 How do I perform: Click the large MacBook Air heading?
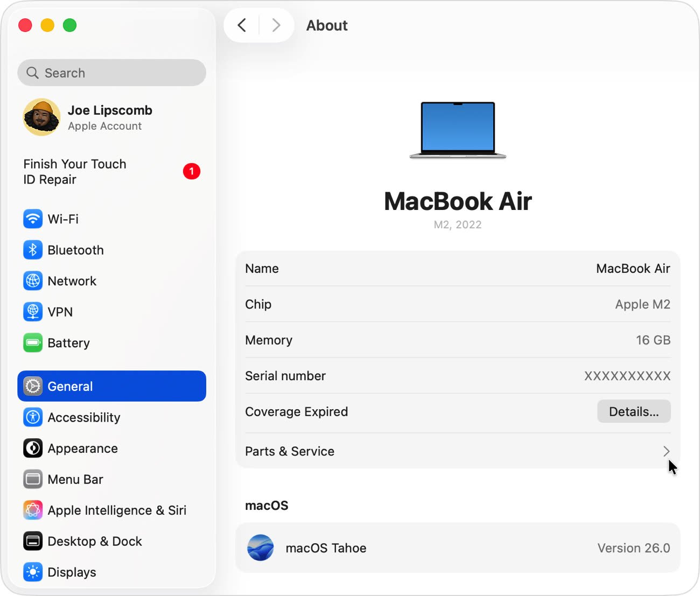458,201
